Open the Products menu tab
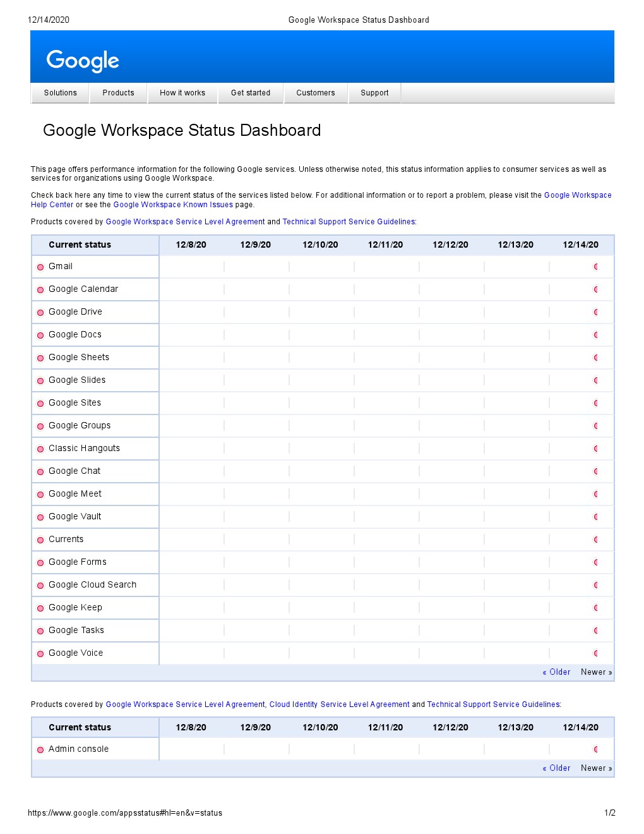644x834 pixels. pyautogui.click(x=119, y=93)
